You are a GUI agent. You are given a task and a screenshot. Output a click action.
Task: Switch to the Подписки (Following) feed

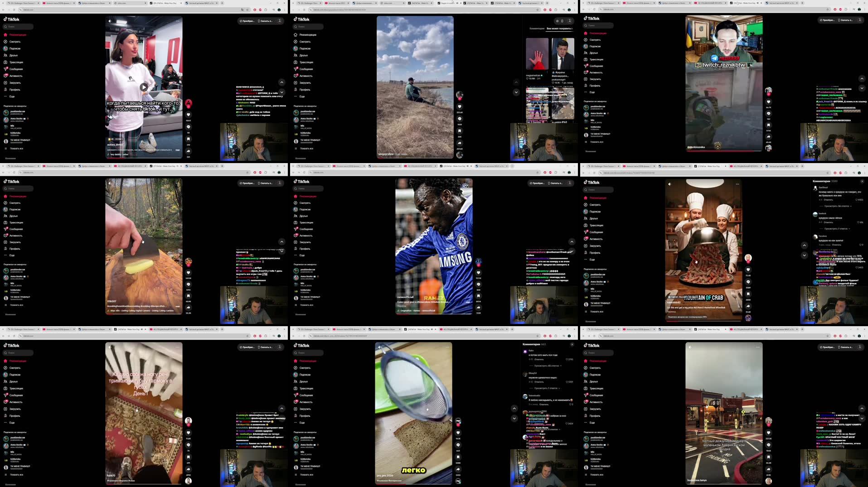(595, 212)
